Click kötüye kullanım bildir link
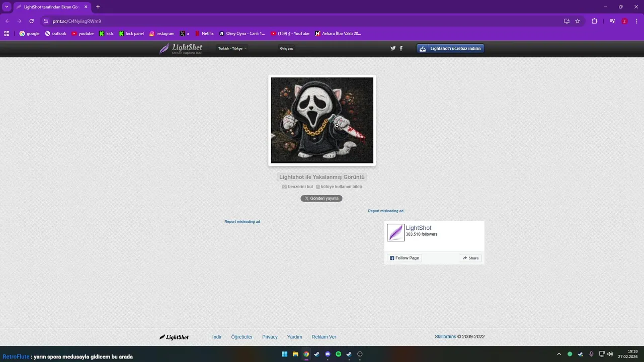Screen dimensions: 644x362 click(339, 187)
